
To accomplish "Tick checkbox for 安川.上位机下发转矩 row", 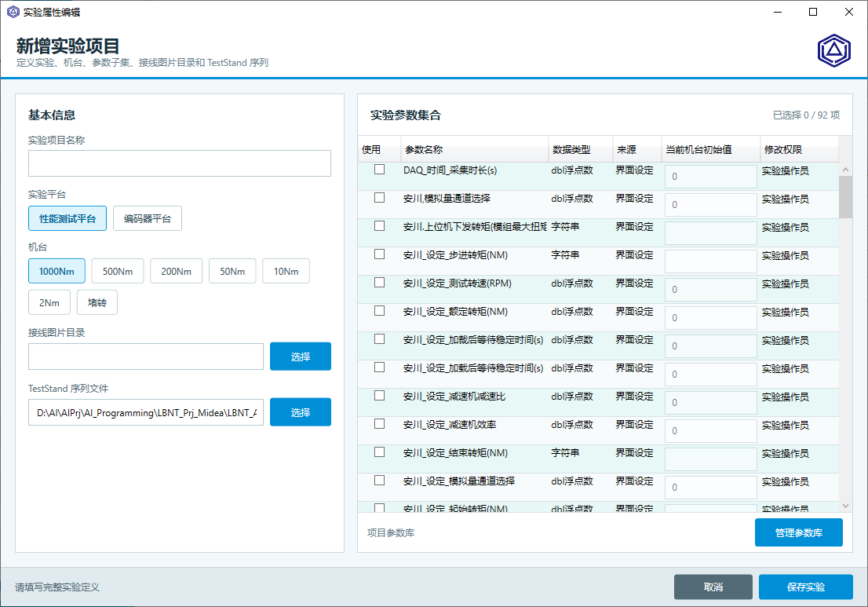I will pos(379,226).
